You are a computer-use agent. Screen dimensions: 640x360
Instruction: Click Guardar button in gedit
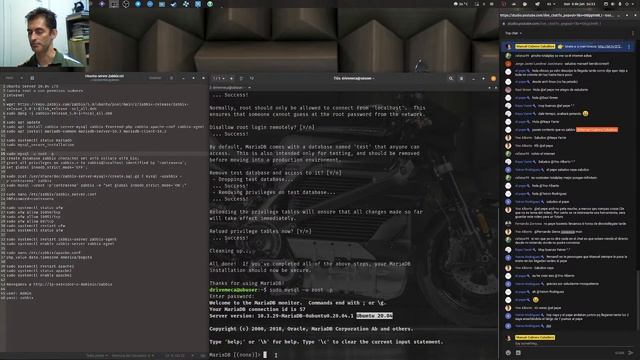pos(155,78)
